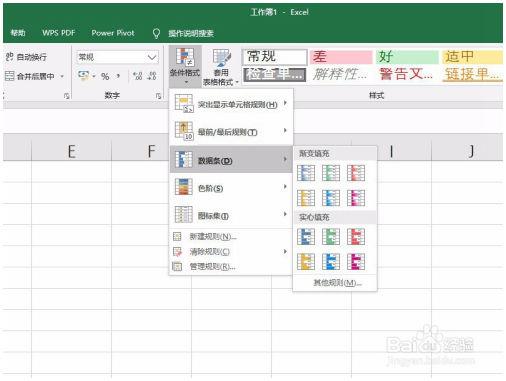Open the Format as Table (套用表格格式) button

click(x=220, y=67)
